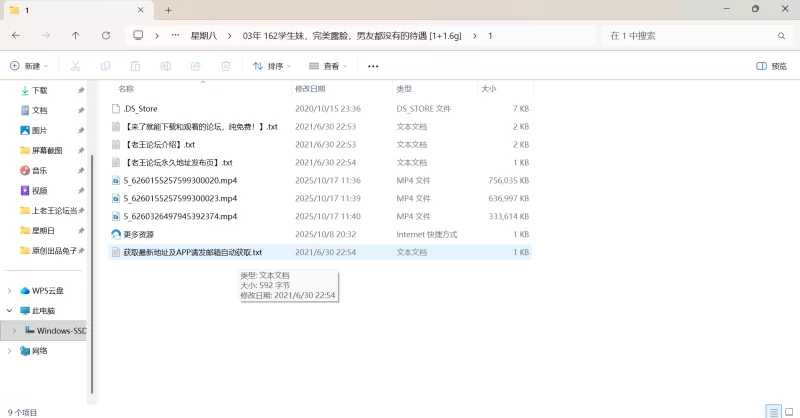Switch to details view in status bar
This screenshot has width=800, height=418.
(773, 411)
